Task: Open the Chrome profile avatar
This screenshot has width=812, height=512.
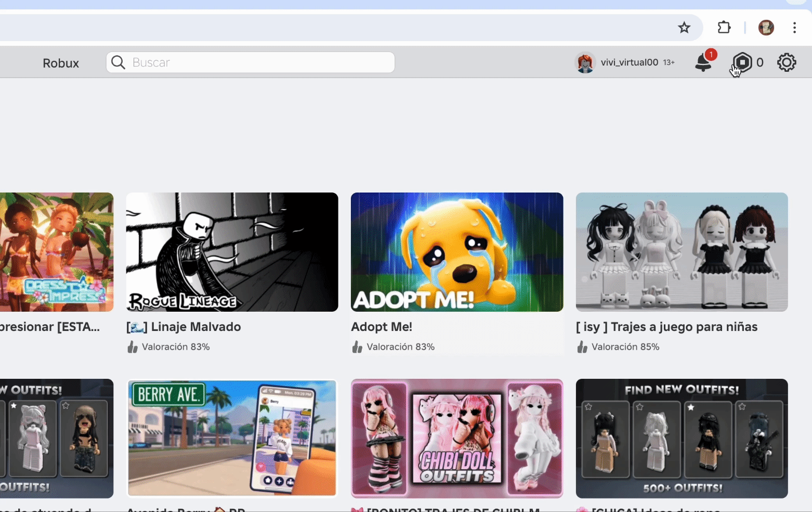Action: (766, 28)
